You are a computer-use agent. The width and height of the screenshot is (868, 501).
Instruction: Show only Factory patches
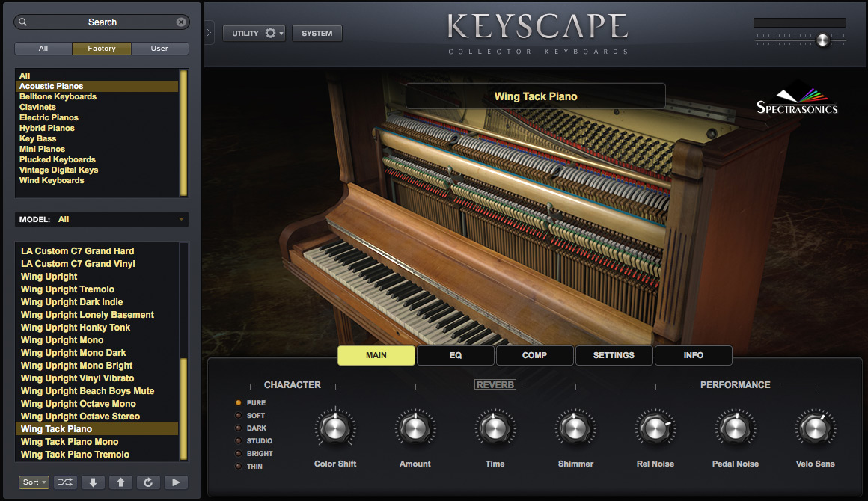point(102,48)
